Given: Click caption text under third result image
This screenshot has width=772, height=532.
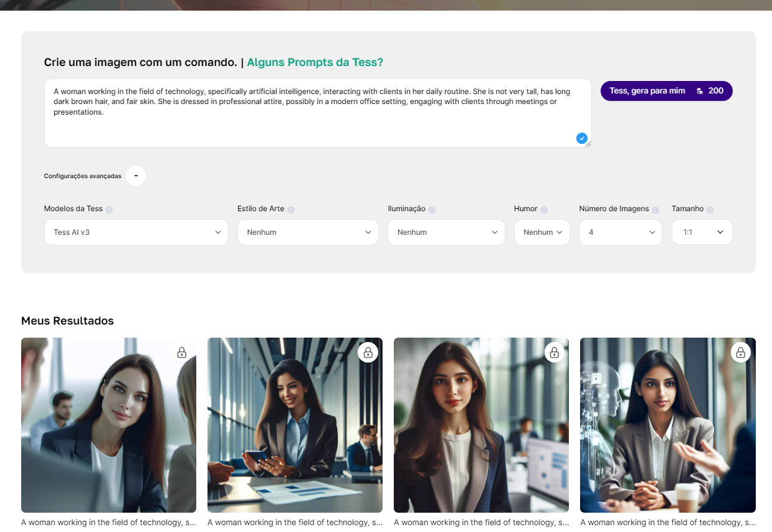Looking at the screenshot, I should [x=481, y=523].
